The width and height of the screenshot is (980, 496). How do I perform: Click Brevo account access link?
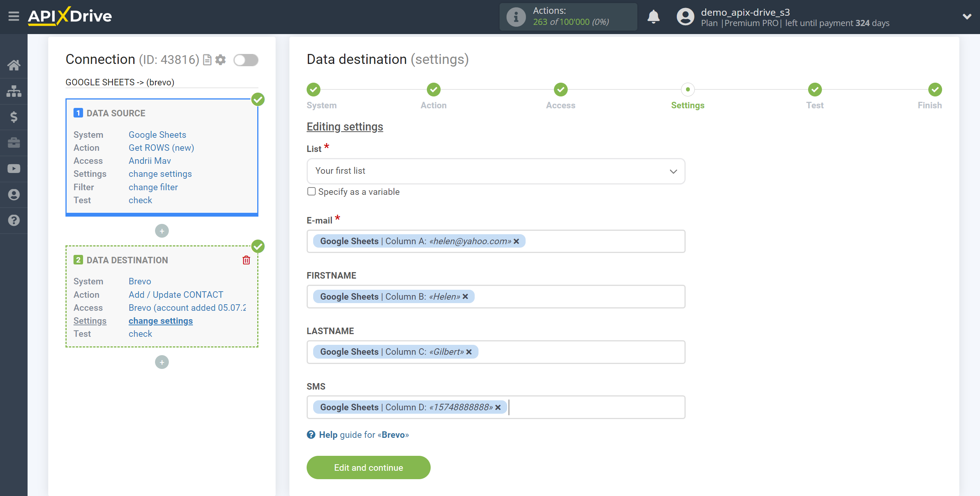187,308
